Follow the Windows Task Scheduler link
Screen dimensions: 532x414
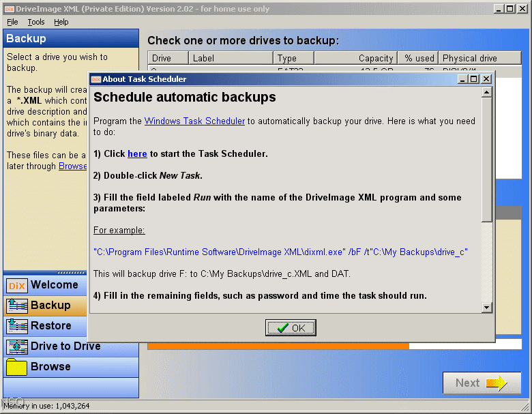[194, 121]
